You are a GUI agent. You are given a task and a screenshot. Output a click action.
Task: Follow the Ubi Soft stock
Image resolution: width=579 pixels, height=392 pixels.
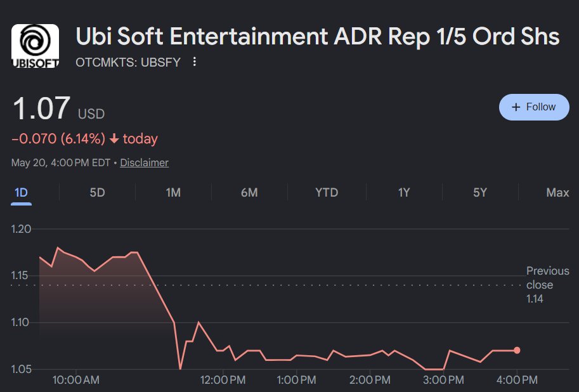[x=533, y=107]
